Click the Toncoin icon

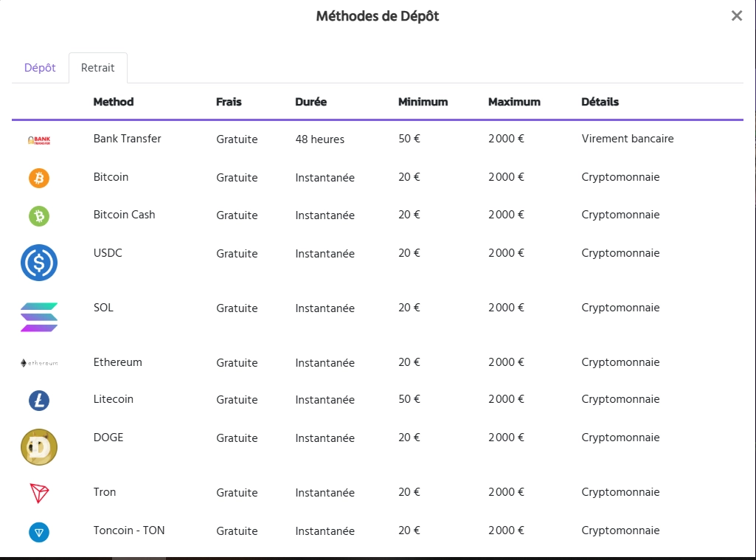pos(39,531)
